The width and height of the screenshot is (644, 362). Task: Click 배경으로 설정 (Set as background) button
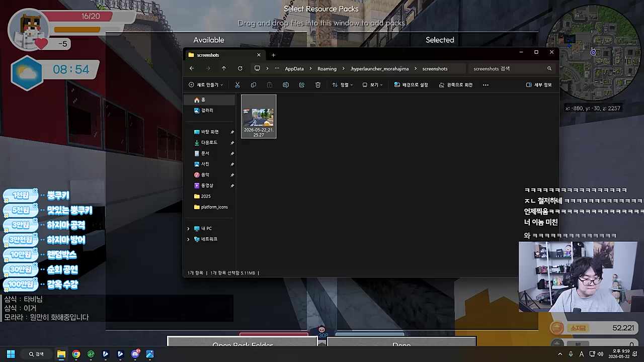point(411,85)
